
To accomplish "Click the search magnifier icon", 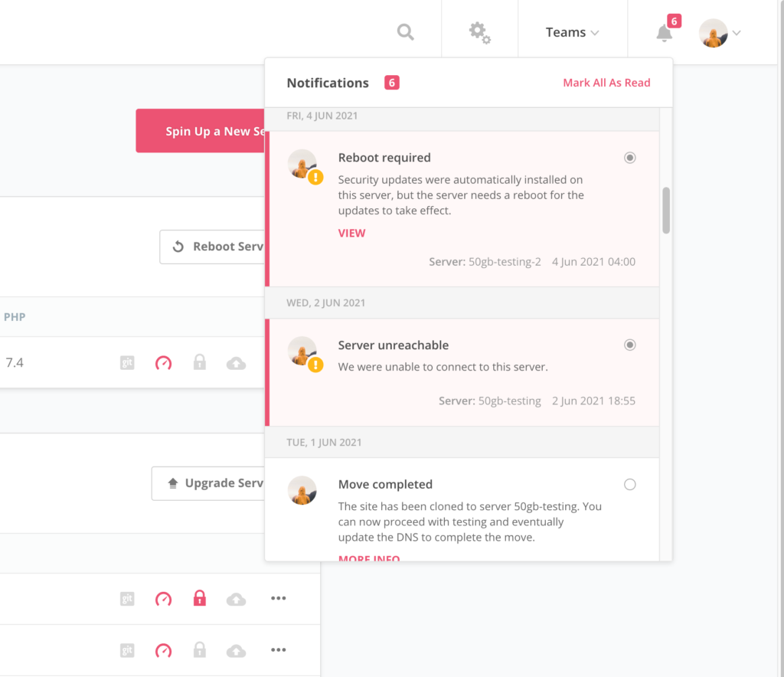I will click(405, 32).
